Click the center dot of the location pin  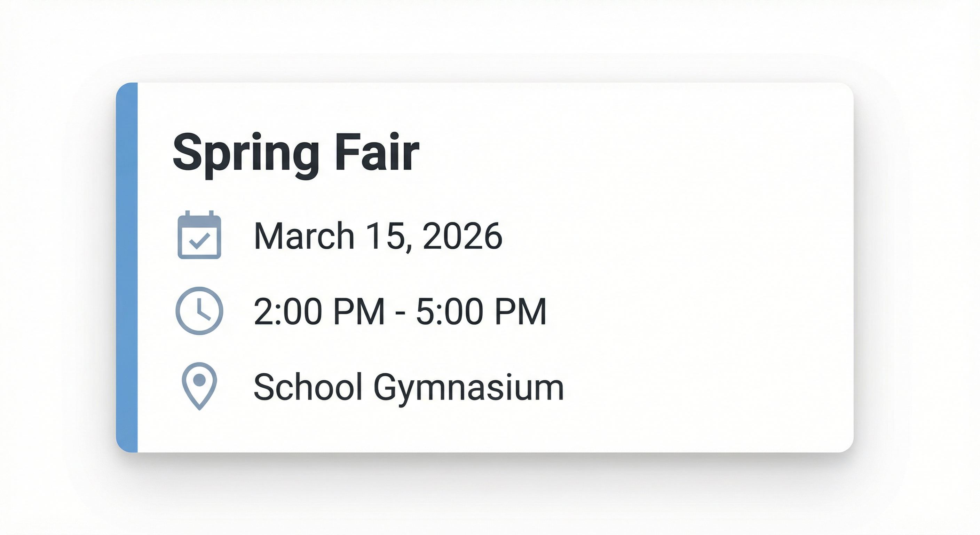(199, 380)
